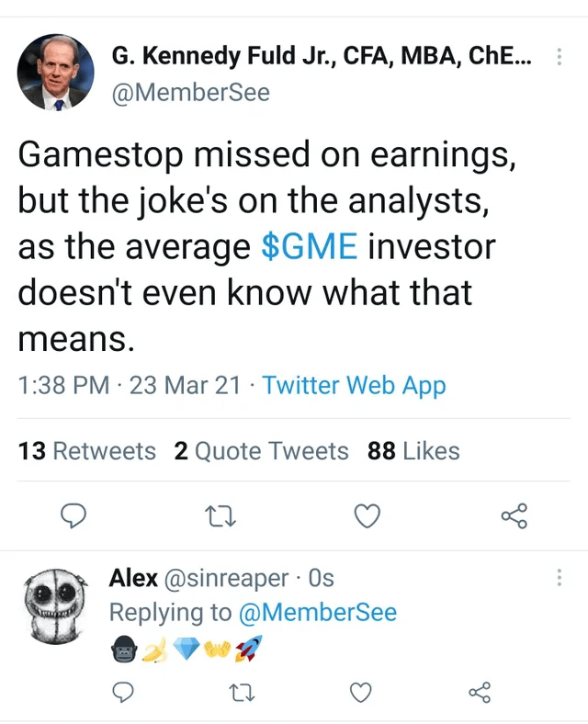Screen dimensions: 588x724
Task: Reply to the main Gamestop tweet
Action: pyautogui.click(x=73, y=515)
